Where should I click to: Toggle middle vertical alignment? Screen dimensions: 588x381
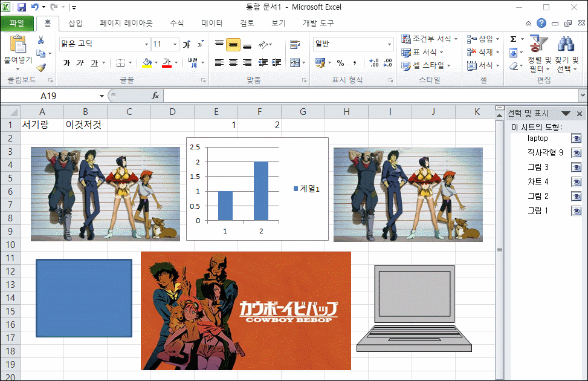point(233,45)
